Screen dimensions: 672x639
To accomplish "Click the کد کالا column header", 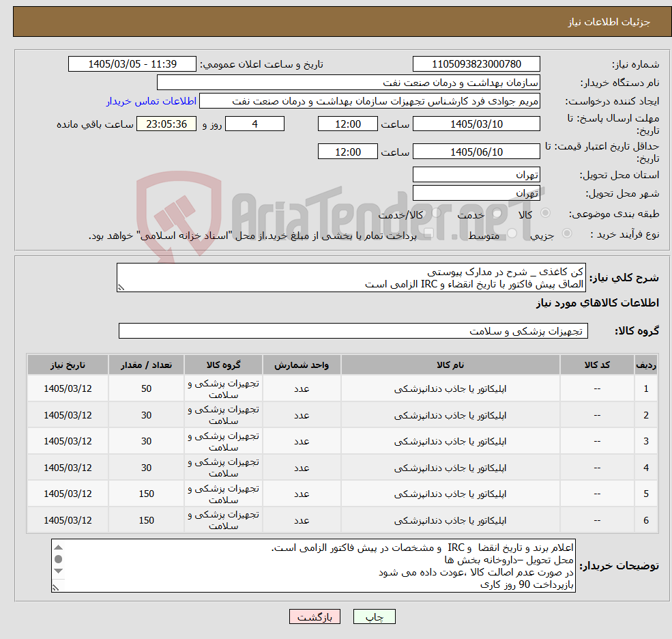I will coord(597,365).
